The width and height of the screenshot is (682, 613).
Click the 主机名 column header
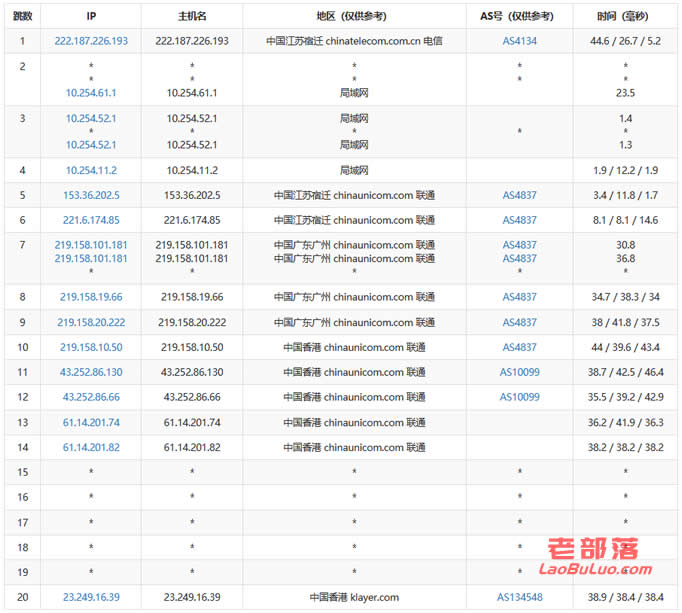click(x=192, y=16)
